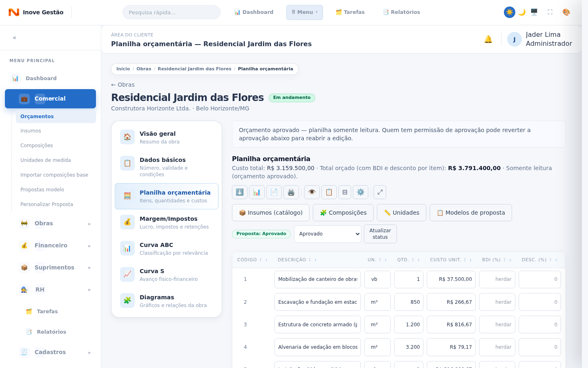Expand spreadsheet with diagonal arrows icon
The image size is (588, 368).
click(x=380, y=192)
